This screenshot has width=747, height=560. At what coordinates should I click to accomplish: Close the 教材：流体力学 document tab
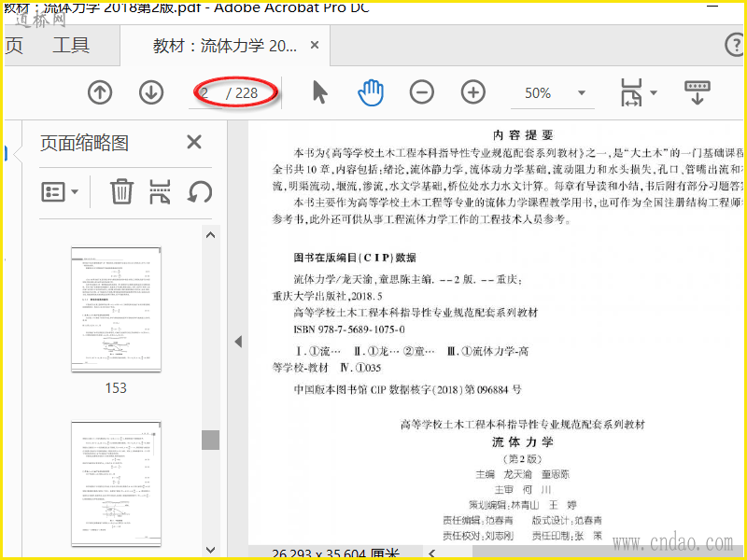(x=315, y=45)
